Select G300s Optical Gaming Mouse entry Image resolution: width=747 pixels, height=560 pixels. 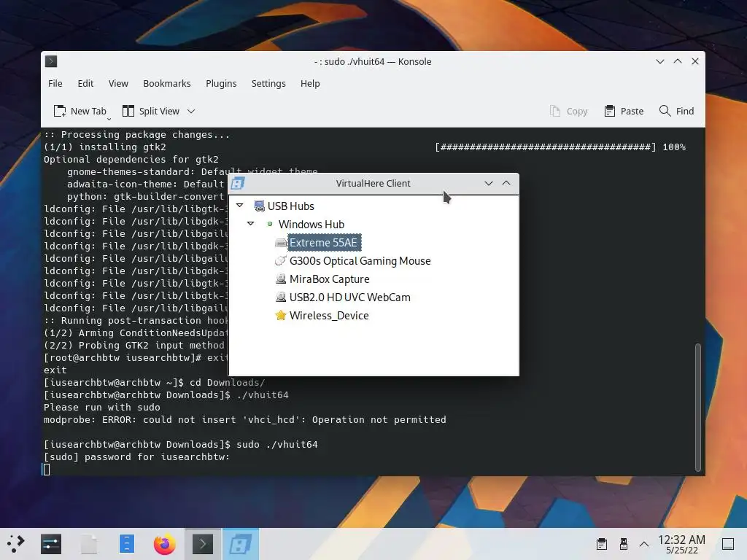click(360, 261)
